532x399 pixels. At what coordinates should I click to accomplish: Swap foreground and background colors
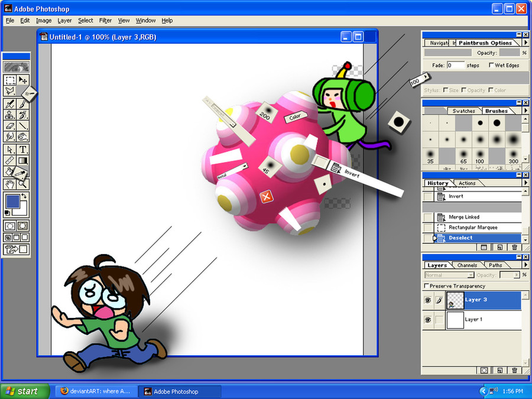[x=24, y=196]
